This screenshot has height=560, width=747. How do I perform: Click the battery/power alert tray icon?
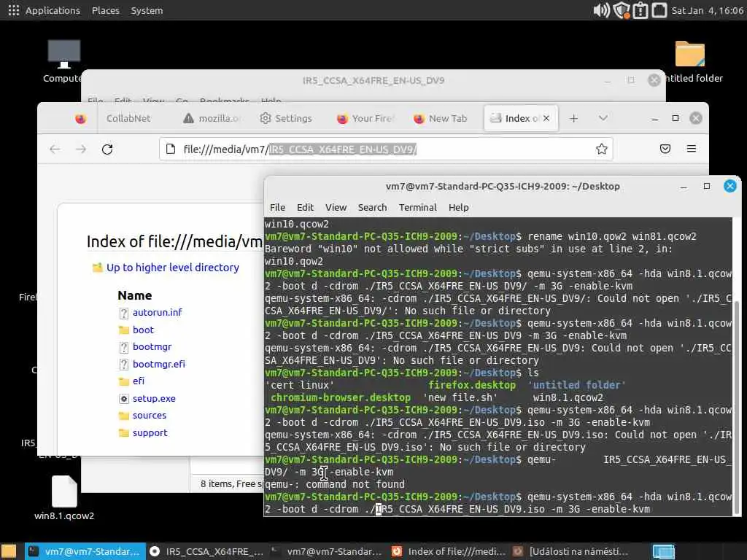click(640, 10)
